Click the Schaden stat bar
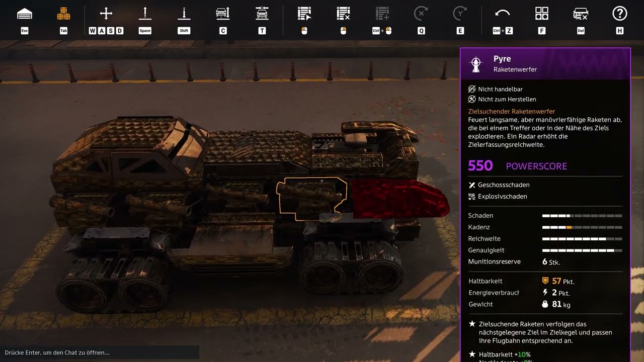This screenshot has height=362, width=644. pos(582,216)
